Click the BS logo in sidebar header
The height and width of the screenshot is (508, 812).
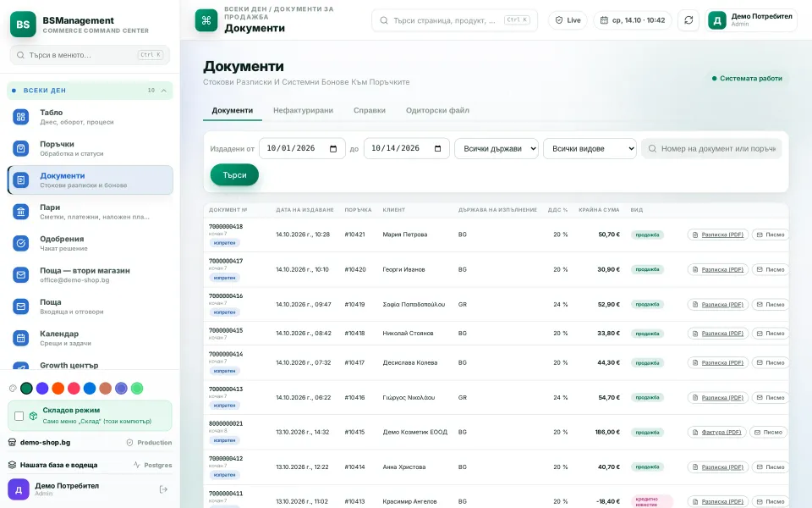(x=24, y=25)
